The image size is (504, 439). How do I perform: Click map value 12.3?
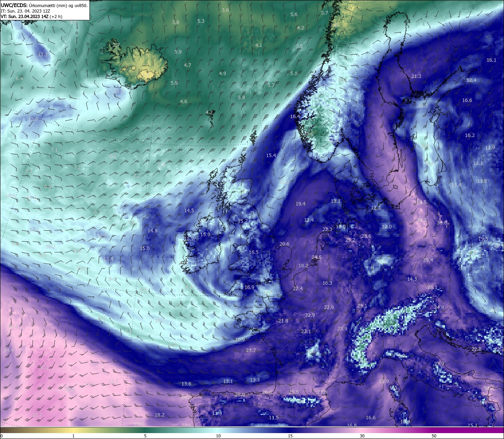pyautogui.click(x=376, y=207)
